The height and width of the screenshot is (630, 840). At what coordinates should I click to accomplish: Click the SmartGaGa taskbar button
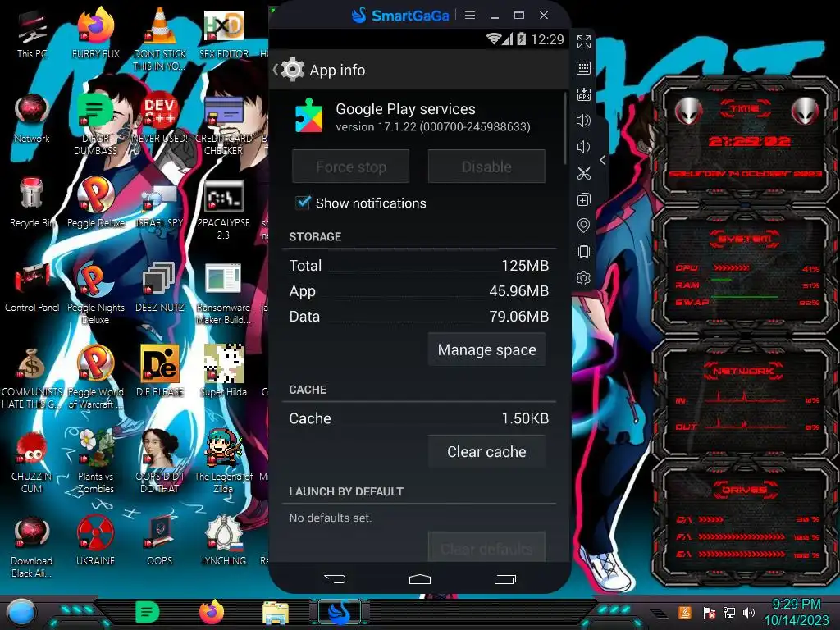(x=339, y=613)
